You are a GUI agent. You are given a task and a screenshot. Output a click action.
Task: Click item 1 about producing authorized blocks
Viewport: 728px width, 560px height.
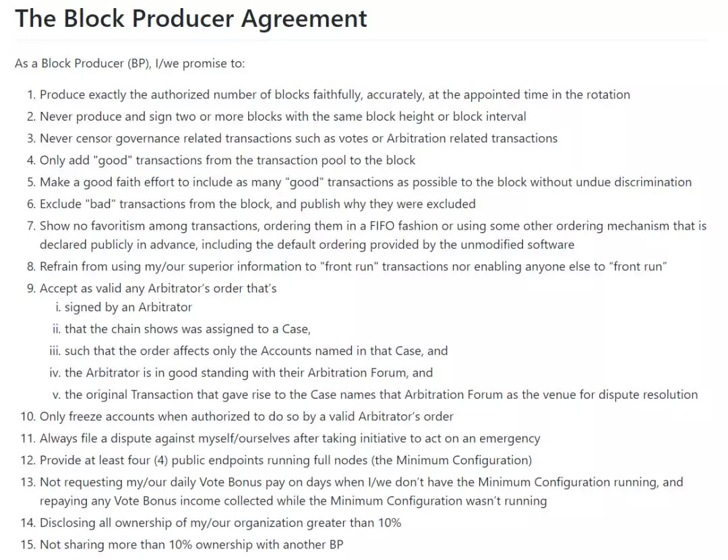(334, 94)
